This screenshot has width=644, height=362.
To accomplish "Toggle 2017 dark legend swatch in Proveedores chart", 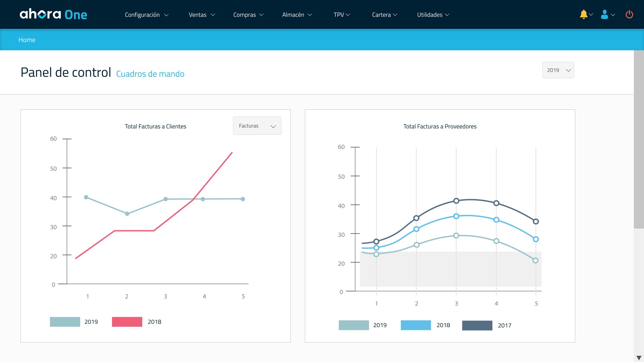I will pos(477,325).
